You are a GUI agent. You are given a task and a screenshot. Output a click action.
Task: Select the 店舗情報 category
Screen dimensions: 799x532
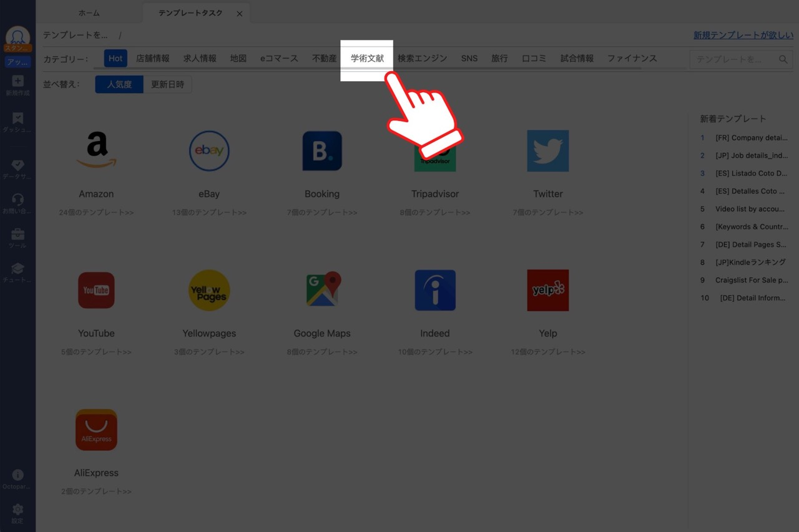coord(153,59)
